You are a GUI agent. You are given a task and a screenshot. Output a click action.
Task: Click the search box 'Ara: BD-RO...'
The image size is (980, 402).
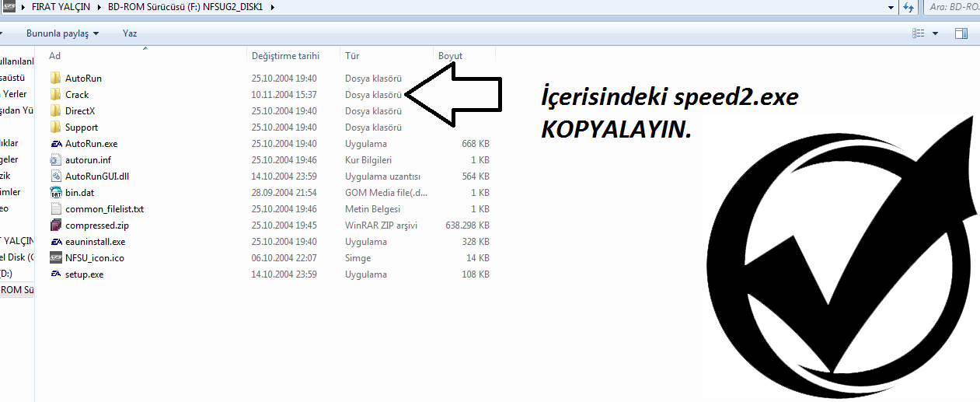click(951, 7)
